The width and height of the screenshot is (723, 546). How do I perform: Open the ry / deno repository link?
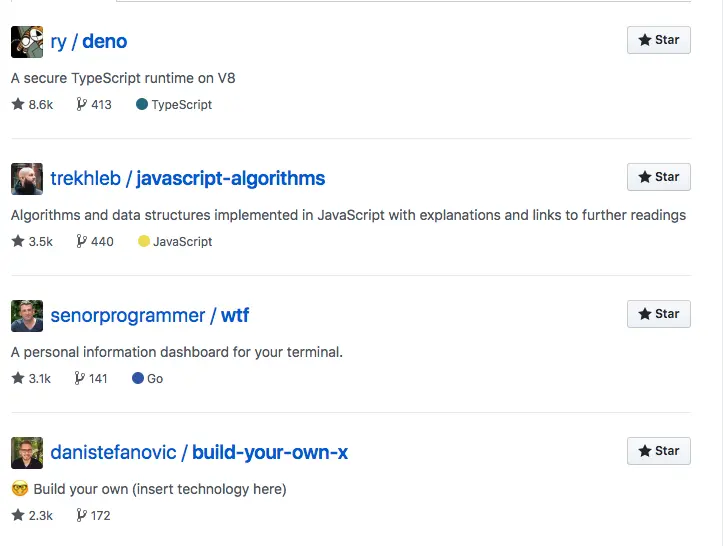89,42
